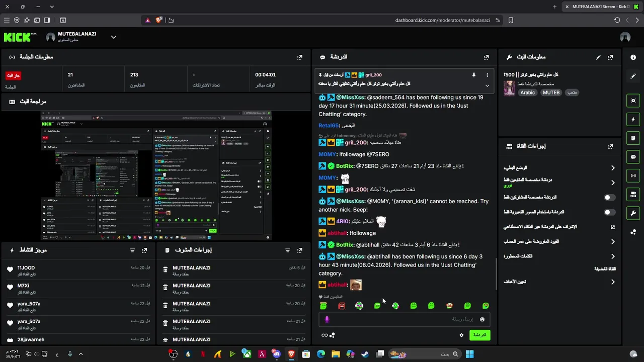This screenshot has width=644, height=362.
Task: Toggle the channel actions sidebar icon
Action: 633,194
